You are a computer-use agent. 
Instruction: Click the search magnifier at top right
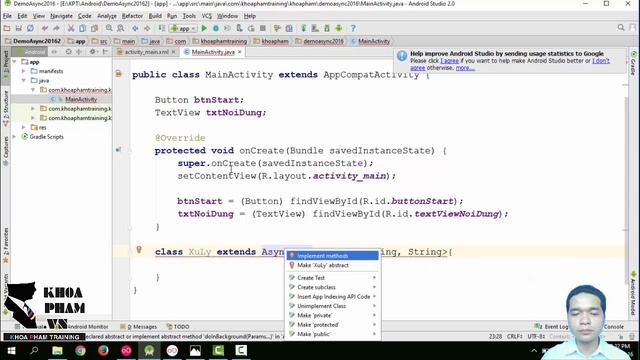pos(621,28)
